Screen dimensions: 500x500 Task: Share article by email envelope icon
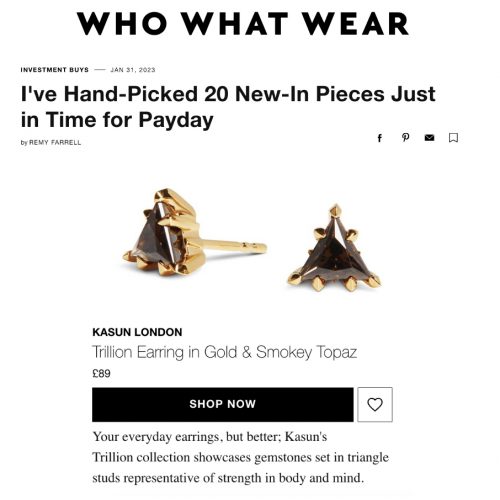tap(429, 138)
